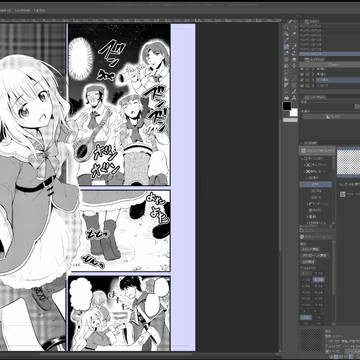Screen dimensions: 360x360
Task: Click the small list icon under the material thumbnail
Action: 342,194
